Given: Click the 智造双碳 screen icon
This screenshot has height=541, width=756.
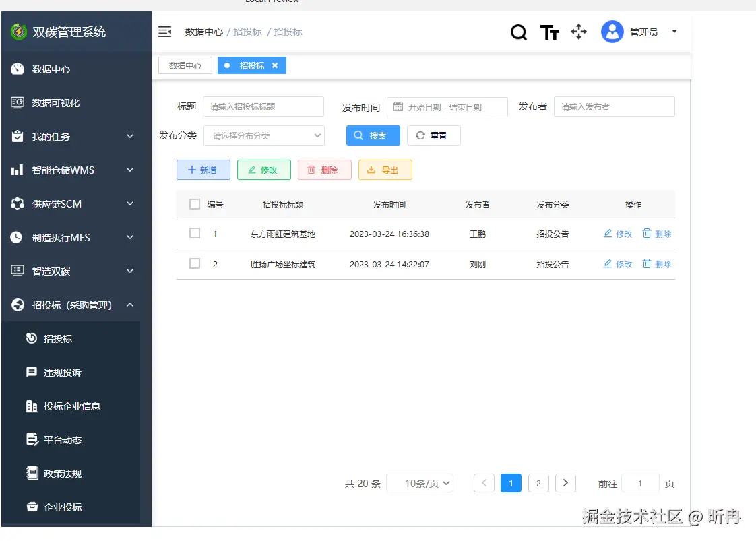Looking at the screenshot, I should (18, 271).
